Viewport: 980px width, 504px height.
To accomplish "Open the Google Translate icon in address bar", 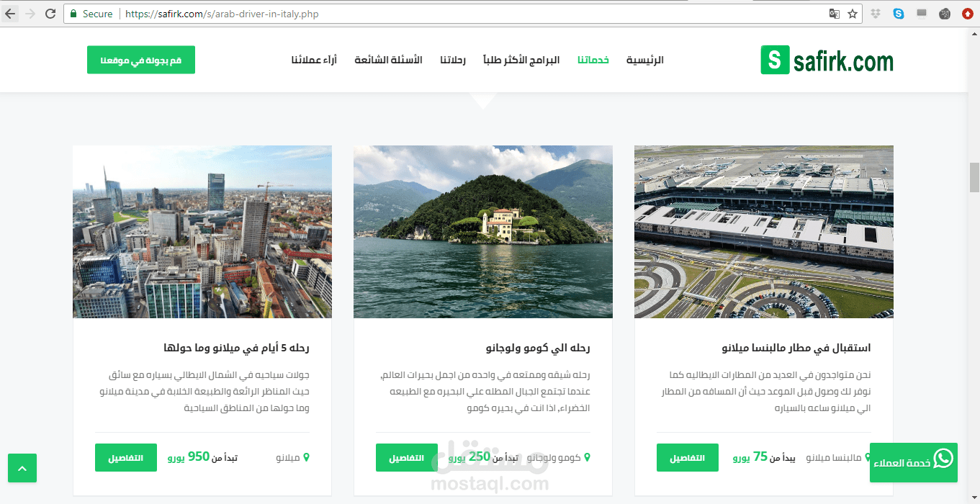I will [834, 14].
